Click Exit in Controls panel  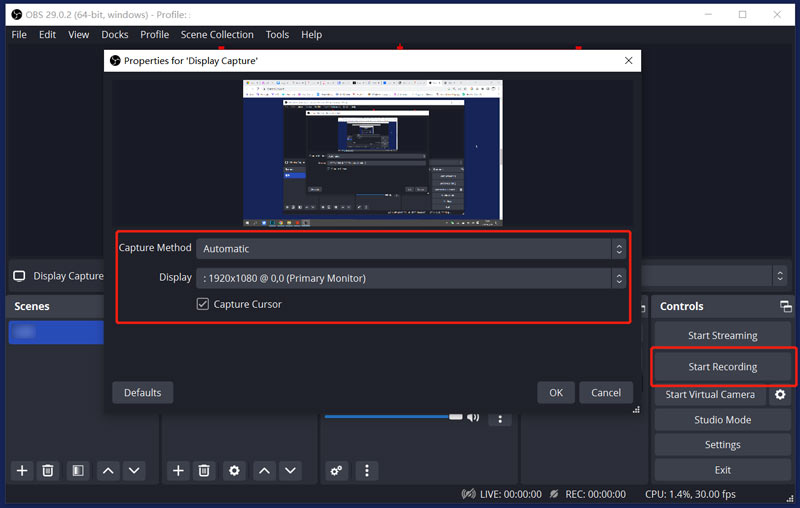[722, 470]
